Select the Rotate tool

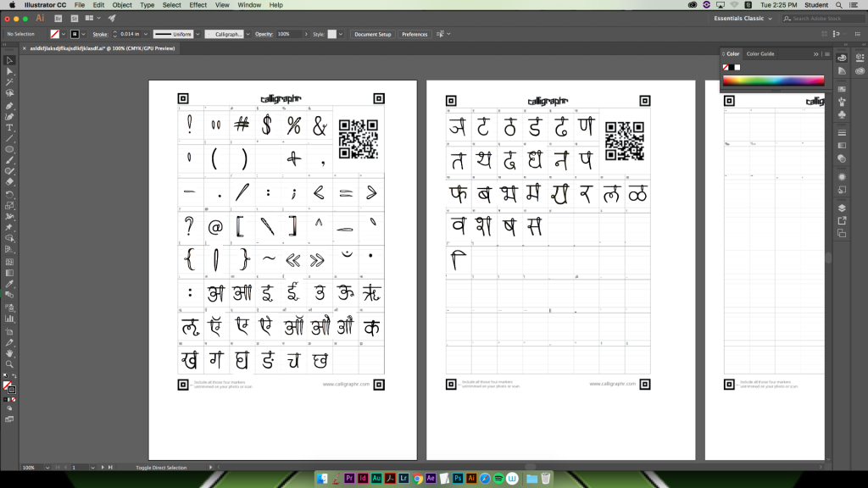click(x=9, y=195)
